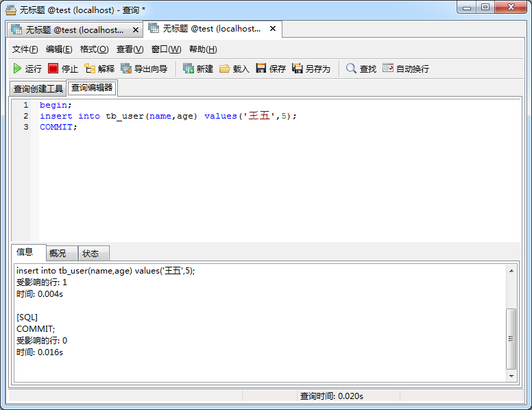Click 'COMMIT;' in the message output
532x410 pixels.
pos(36,329)
